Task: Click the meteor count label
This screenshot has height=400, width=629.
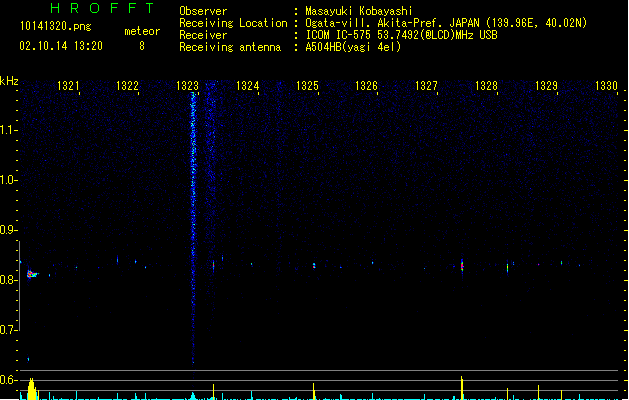Action: tap(142, 31)
